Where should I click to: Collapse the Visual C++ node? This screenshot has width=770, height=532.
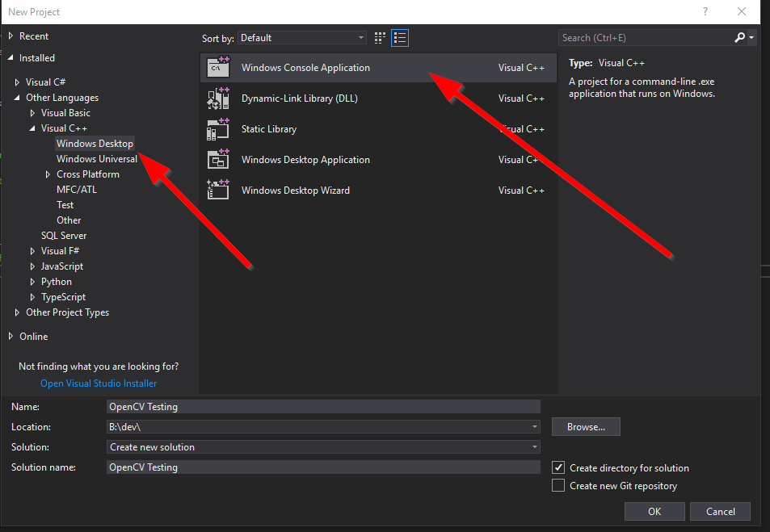[32, 128]
